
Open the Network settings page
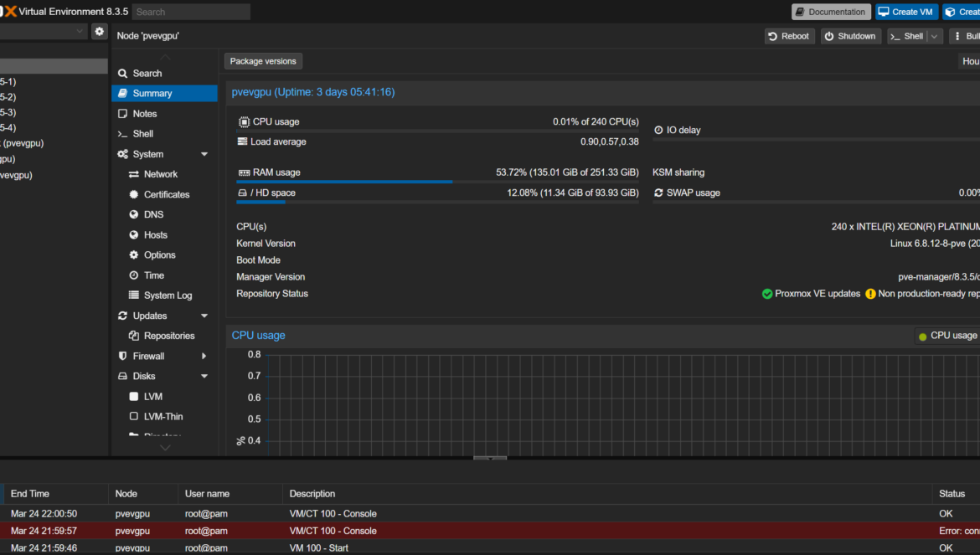coord(164,174)
